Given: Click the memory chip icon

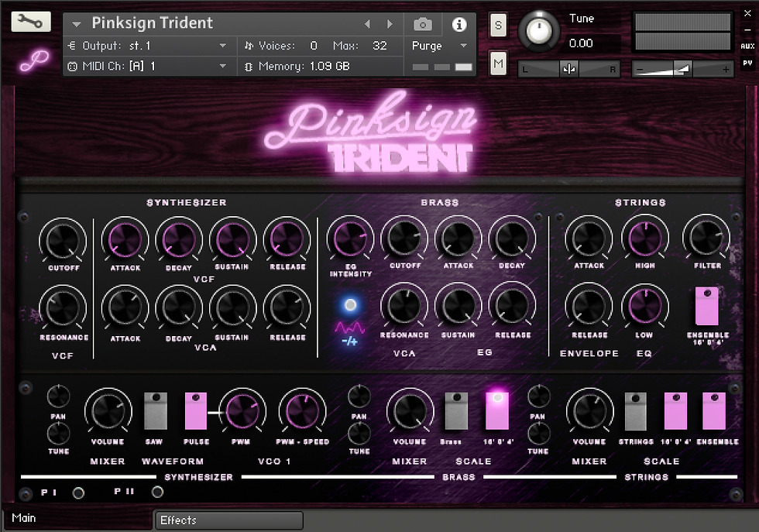Looking at the screenshot, I should tap(249, 67).
